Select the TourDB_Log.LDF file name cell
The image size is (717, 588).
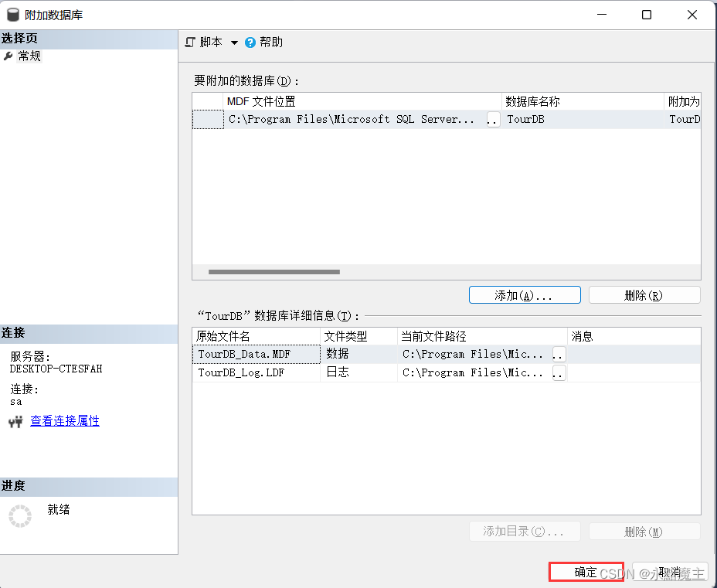(257, 372)
